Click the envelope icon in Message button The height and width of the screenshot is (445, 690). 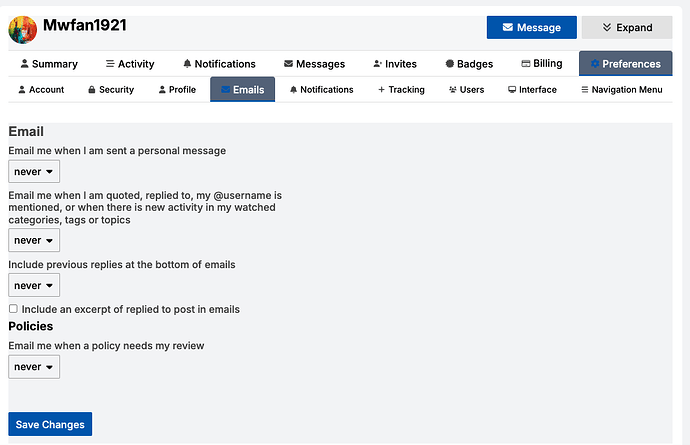click(507, 27)
